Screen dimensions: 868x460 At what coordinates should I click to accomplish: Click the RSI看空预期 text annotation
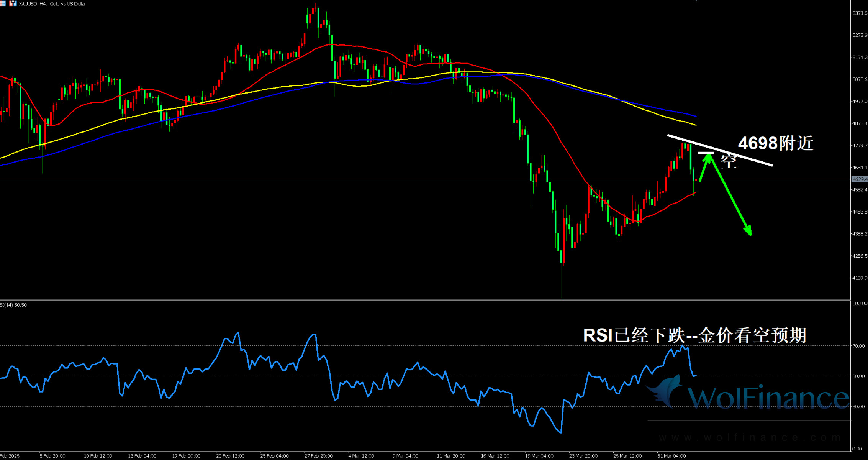[x=694, y=335]
